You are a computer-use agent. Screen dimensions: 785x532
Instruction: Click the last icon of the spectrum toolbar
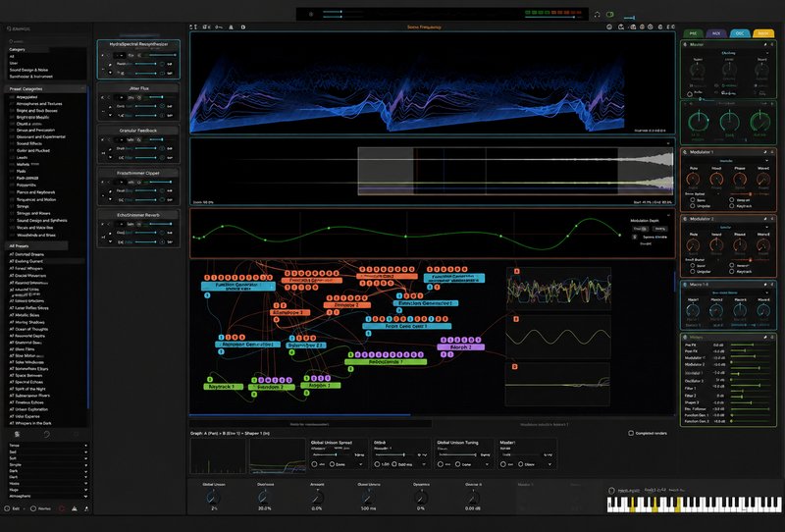(671, 27)
